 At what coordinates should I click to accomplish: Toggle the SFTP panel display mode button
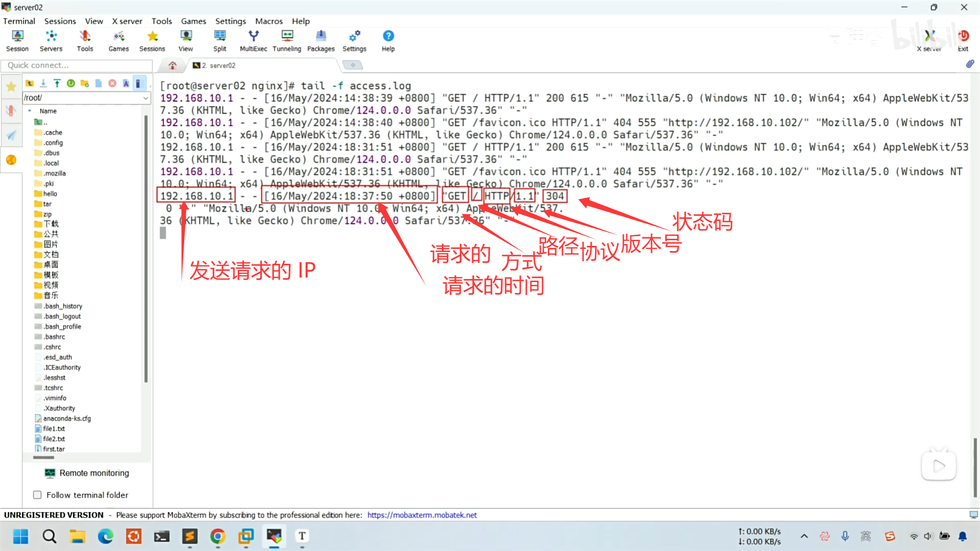pyautogui.click(x=139, y=83)
